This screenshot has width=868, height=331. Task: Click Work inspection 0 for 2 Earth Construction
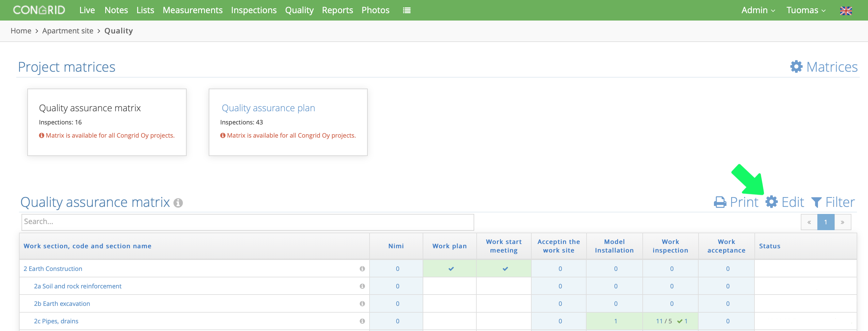tap(672, 269)
